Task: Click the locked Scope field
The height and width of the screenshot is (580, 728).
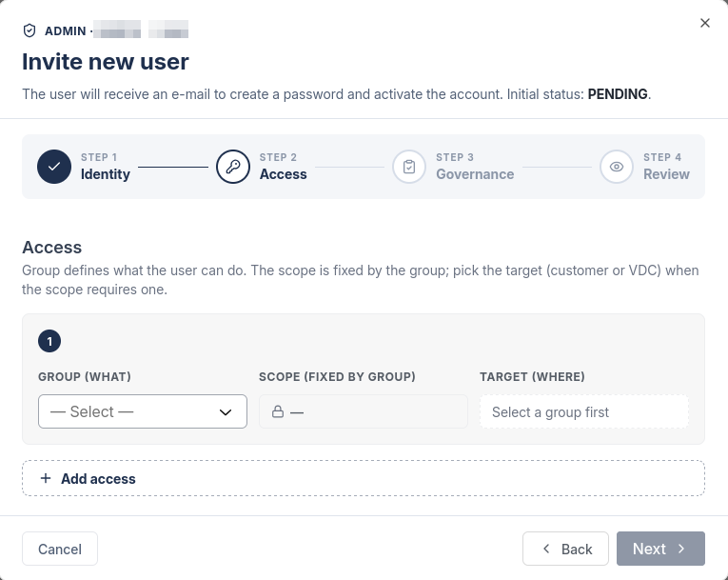Action: tap(364, 411)
